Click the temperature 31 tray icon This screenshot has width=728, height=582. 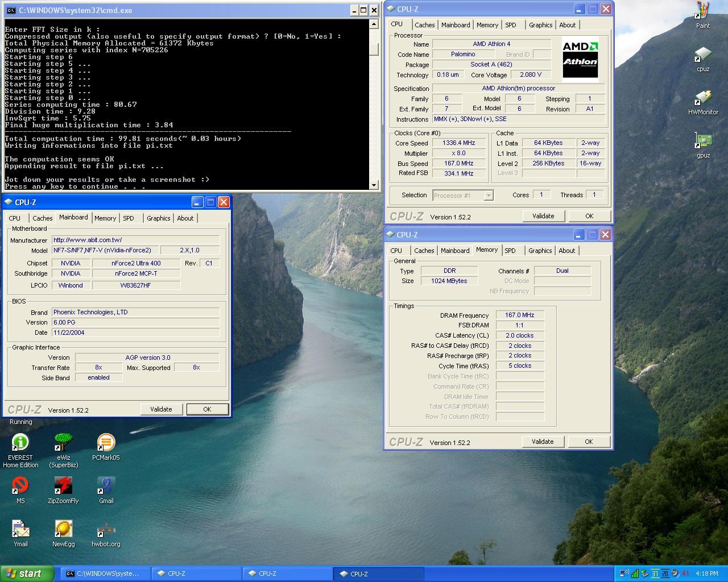pyautogui.click(x=655, y=573)
